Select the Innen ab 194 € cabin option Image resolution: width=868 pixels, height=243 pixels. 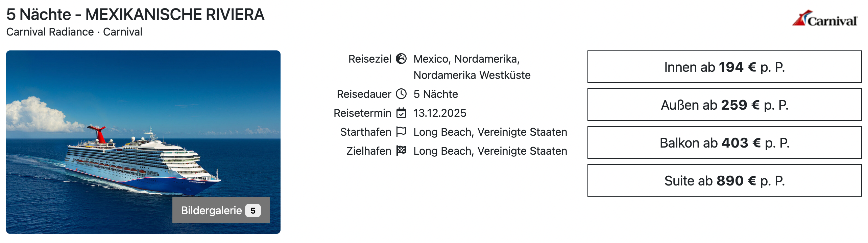(x=724, y=67)
